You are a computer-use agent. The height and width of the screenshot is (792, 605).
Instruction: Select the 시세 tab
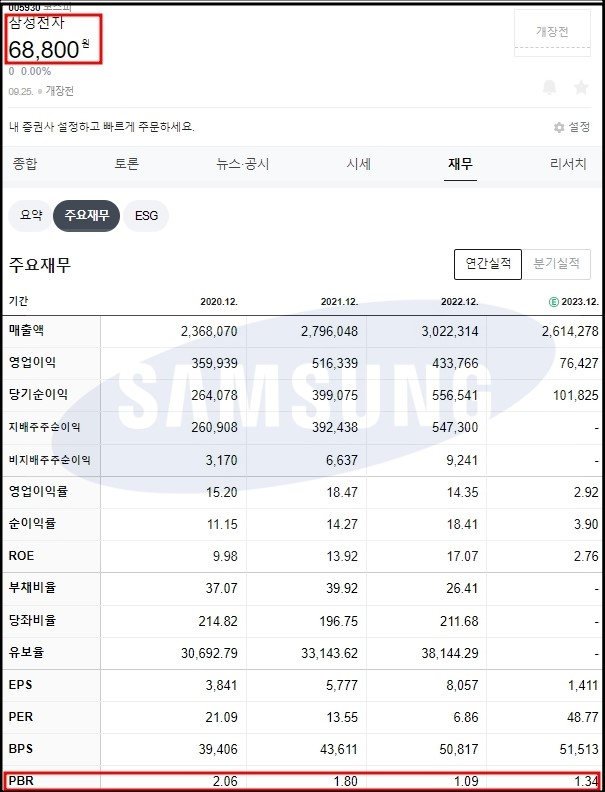tap(359, 164)
